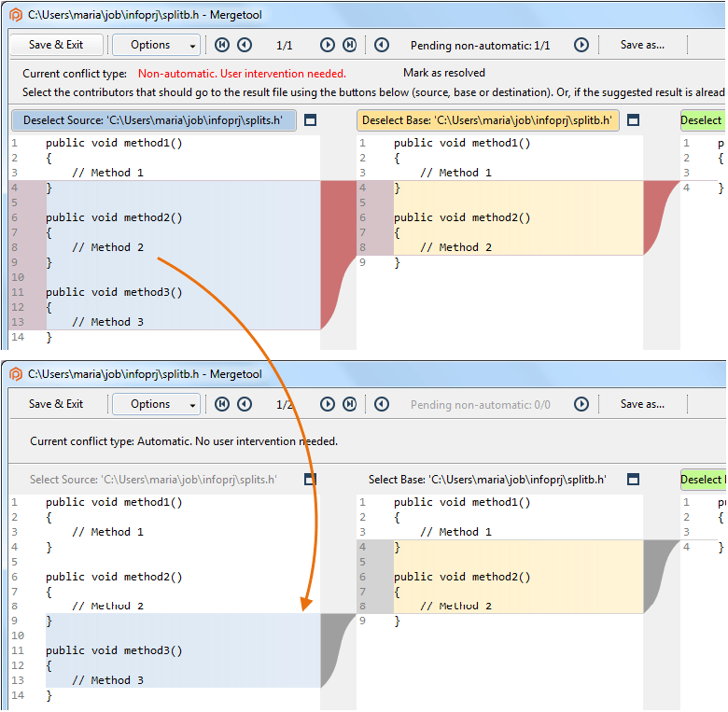This screenshot has height=712, width=728.
Task: Previous pending non-automatic icon, lower window
Action: coord(382,404)
